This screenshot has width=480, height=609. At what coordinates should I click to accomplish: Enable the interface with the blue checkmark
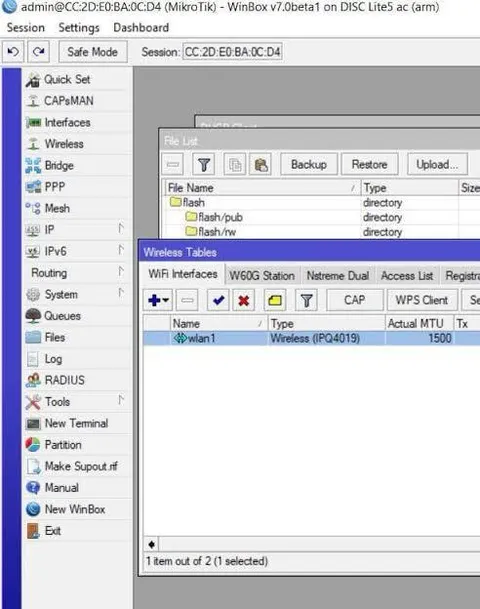(x=218, y=300)
